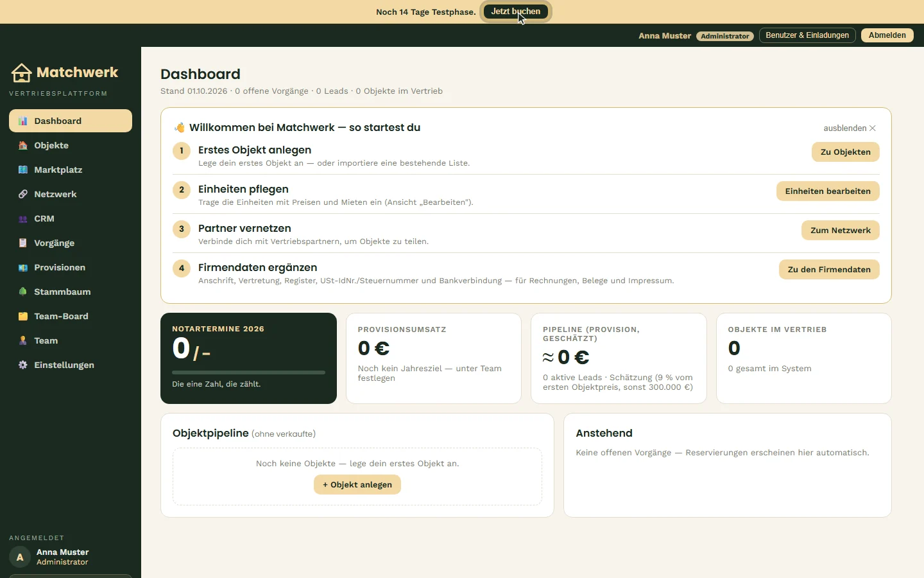
Task: Click the Einheiten pflegen heading
Action: point(243,189)
